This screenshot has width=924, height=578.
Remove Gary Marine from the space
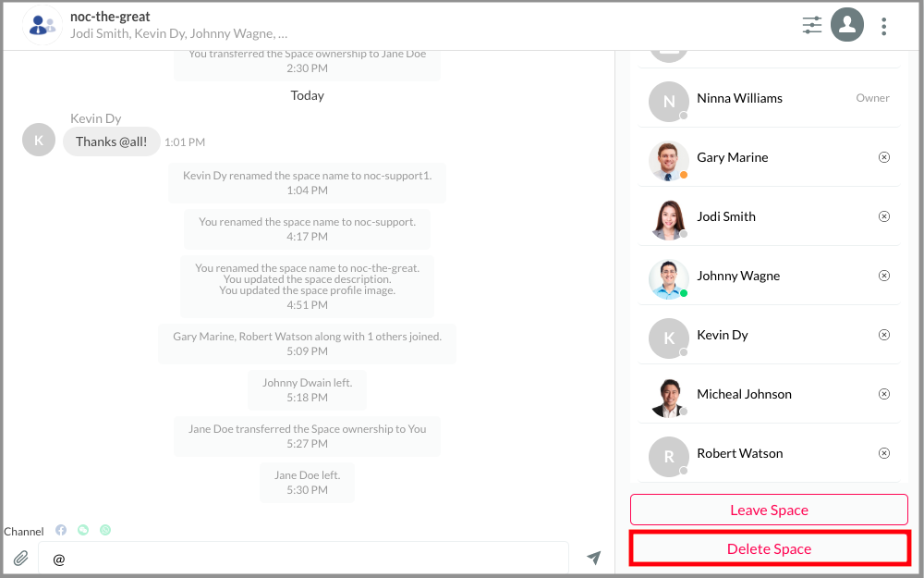[x=883, y=157]
